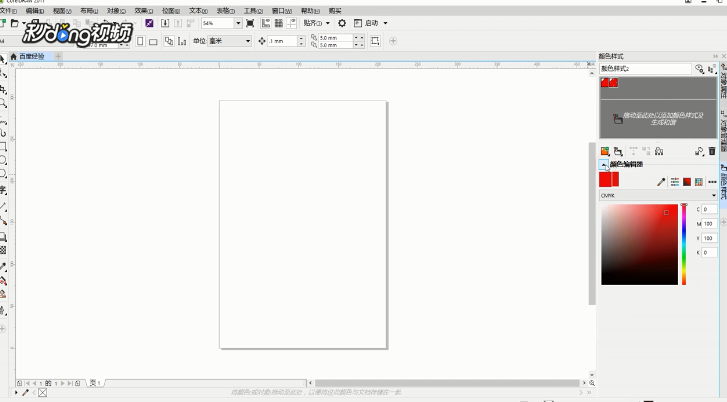Image resolution: width=727 pixels, height=402 pixels.
Task: Select the Color Eyedropper tool in toolbox
Action: pos(3,267)
